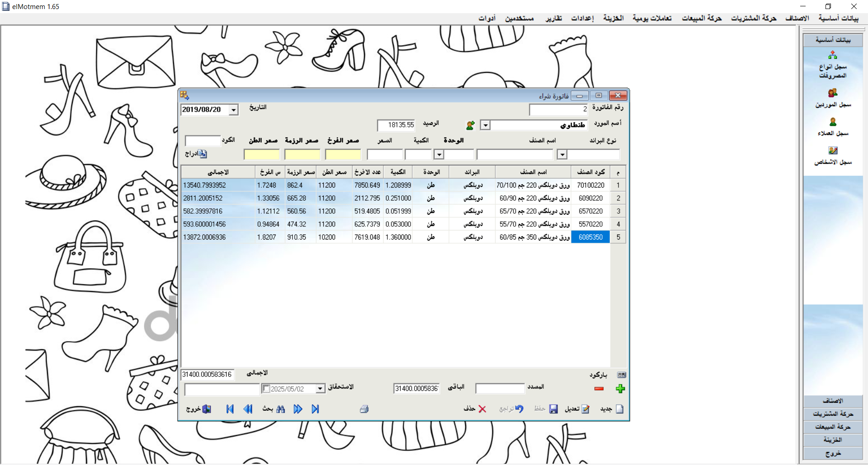Open سجل الاشخاص using its sidebar icon
Viewport: 868px width, 465px height.
click(833, 150)
